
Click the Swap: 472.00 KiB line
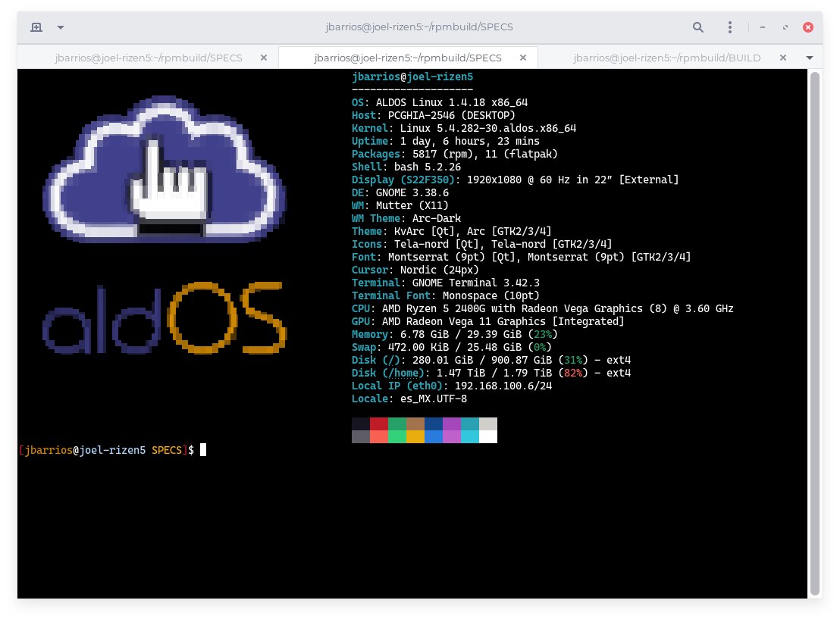pos(451,347)
